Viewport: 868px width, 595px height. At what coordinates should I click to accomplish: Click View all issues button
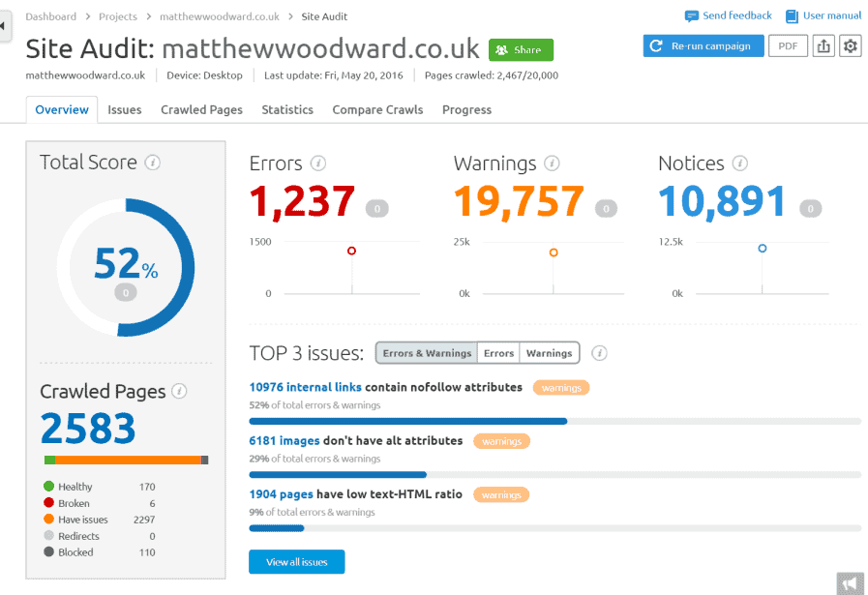pos(297,562)
